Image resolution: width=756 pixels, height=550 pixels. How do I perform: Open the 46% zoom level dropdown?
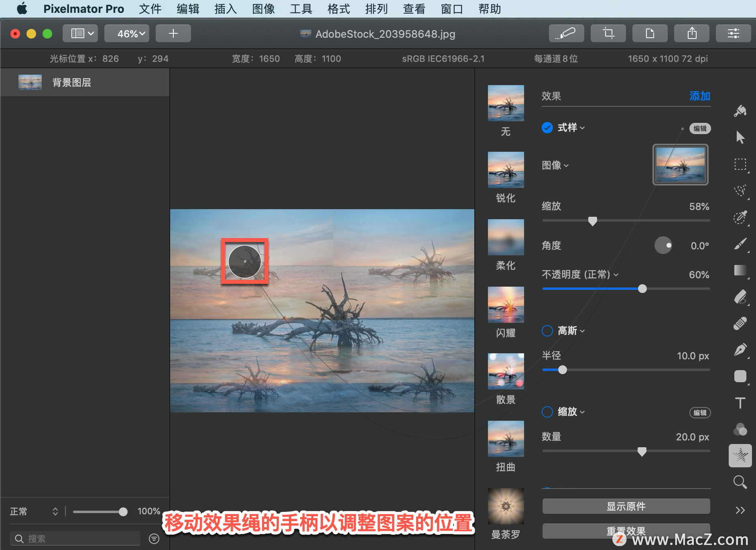(x=127, y=33)
